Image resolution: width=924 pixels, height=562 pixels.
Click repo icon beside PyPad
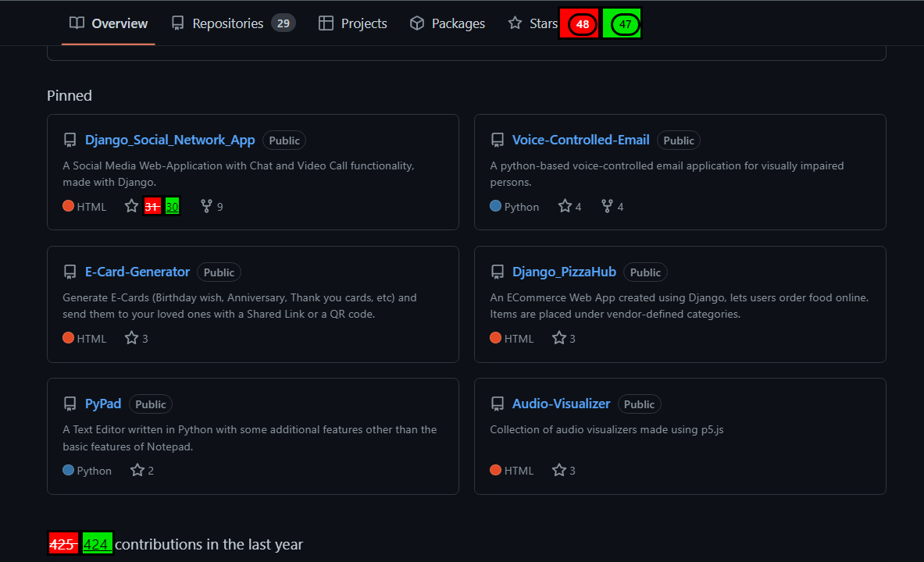[70, 404]
